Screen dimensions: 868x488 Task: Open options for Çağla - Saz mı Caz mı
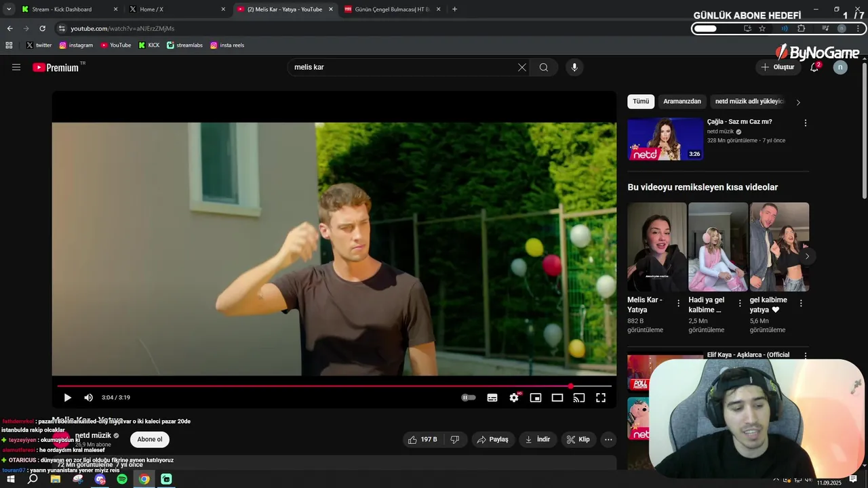tap(806, 123)
